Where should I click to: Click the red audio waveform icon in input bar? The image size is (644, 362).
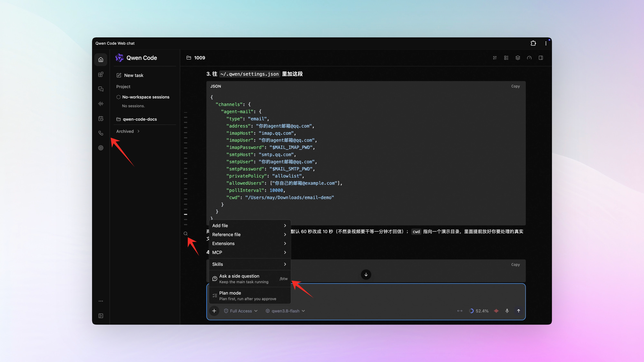click(x=496, y=311)
